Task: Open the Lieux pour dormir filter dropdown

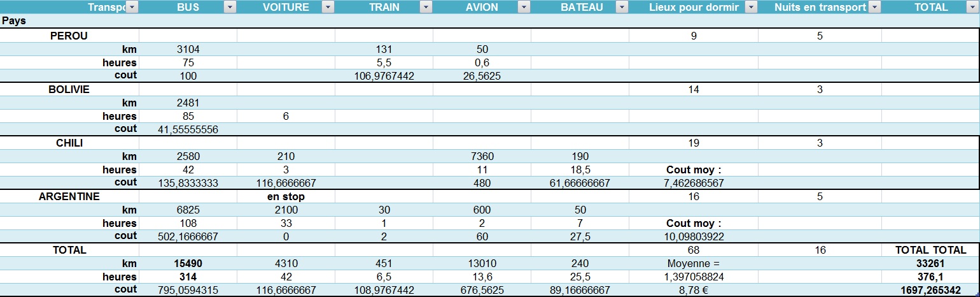Action: [x=751, y=8]
